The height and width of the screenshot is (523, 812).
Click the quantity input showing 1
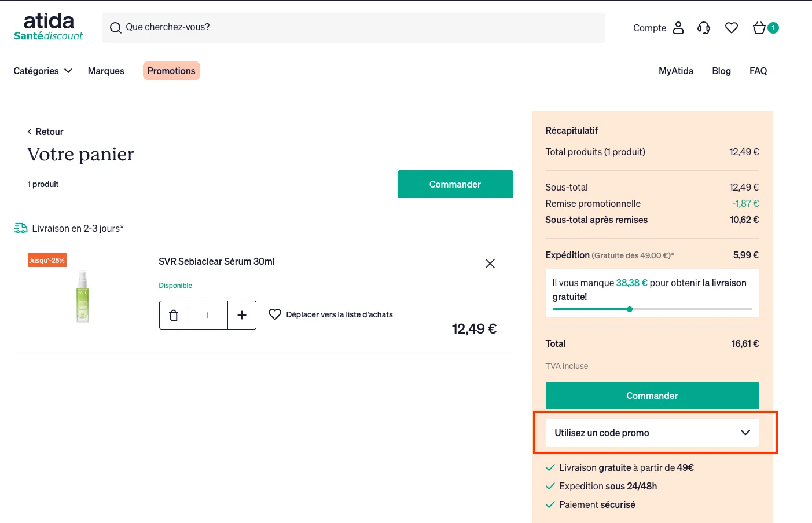click(x=207, y=315)
